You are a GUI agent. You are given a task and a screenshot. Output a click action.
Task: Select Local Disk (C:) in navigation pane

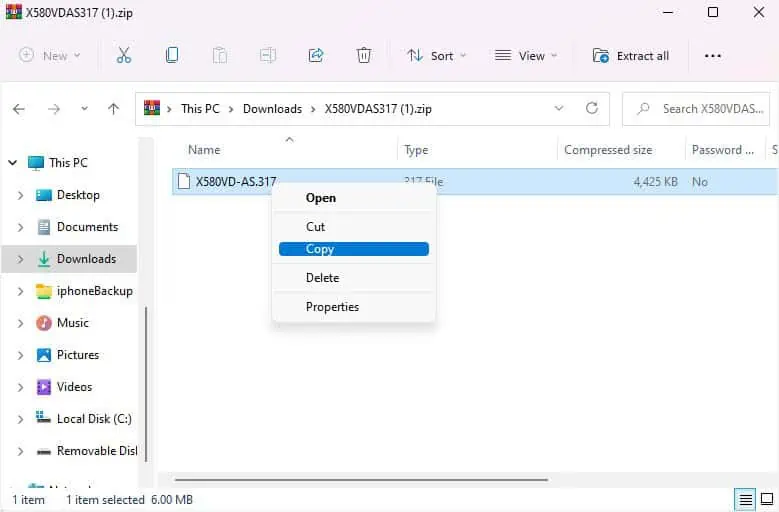[x=93, y=419]
